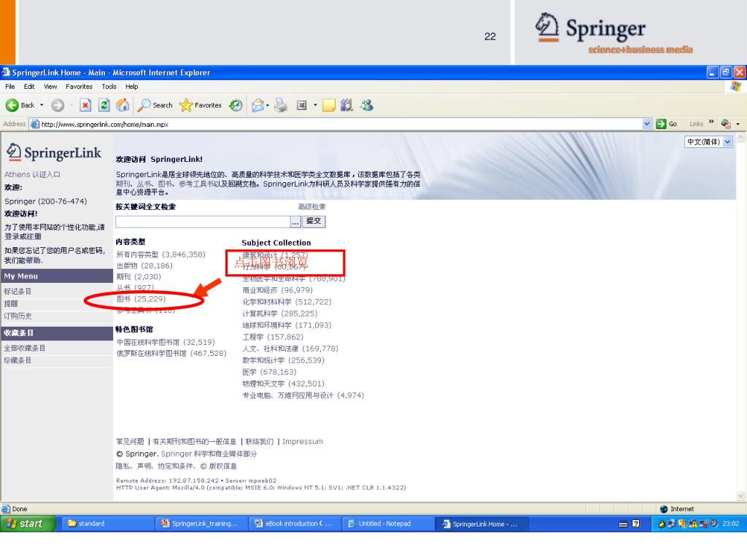Image resolution: width=747 pixels, height=560 pixels.
Task: Click the Messenger people icon
Action: point(366,105)
